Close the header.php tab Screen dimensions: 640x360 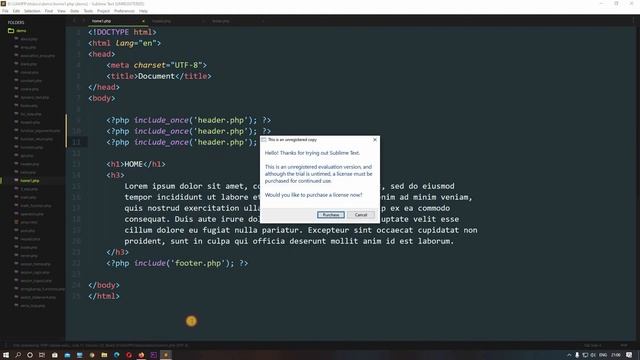click(x=203, y=21)
